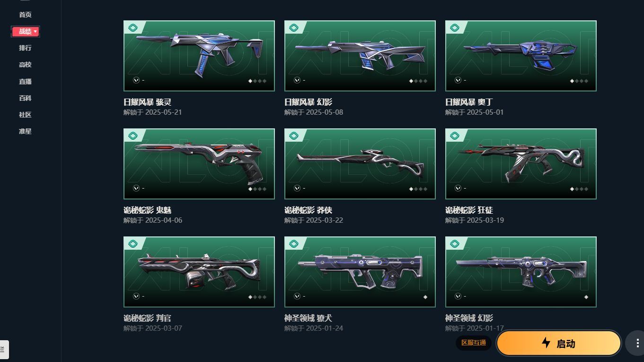Select the 诡秘蛇影 狂徒 weapon skin thumbnail

(x=521, y=164)
